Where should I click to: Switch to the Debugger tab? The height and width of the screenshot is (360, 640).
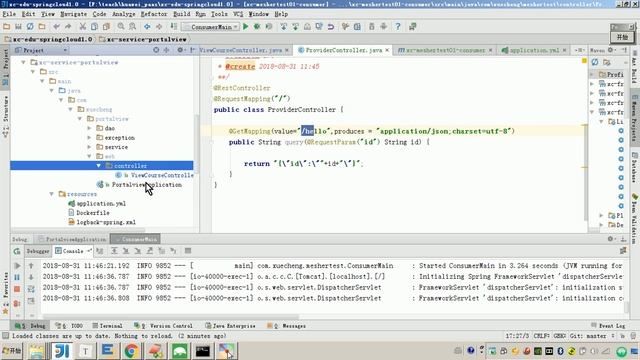point(38,251)
